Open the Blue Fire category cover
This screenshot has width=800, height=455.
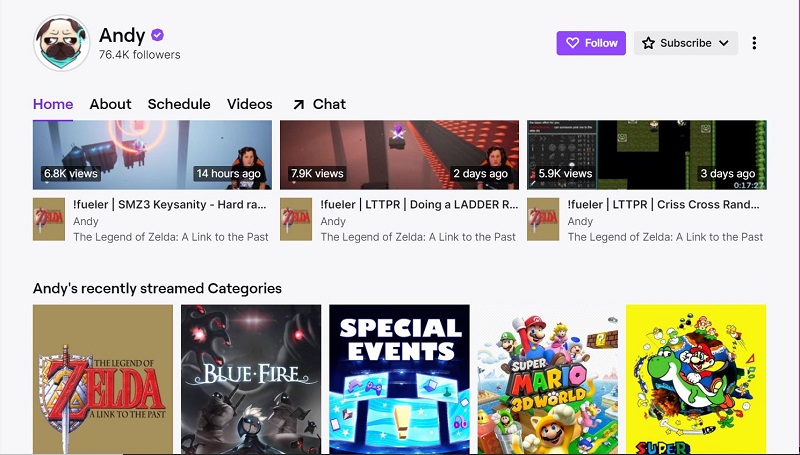[251, 379]
